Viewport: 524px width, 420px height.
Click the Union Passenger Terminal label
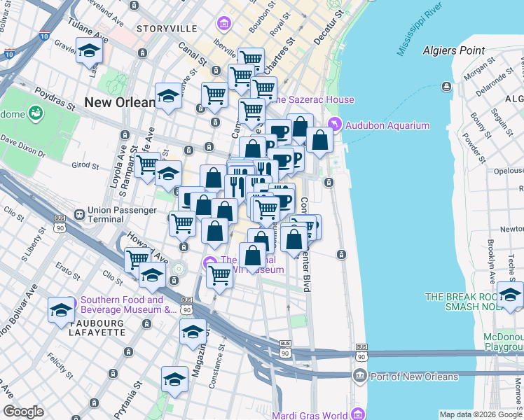(122, 215)
